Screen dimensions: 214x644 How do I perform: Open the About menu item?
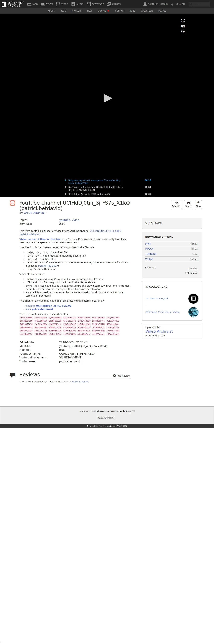[51, 11]
